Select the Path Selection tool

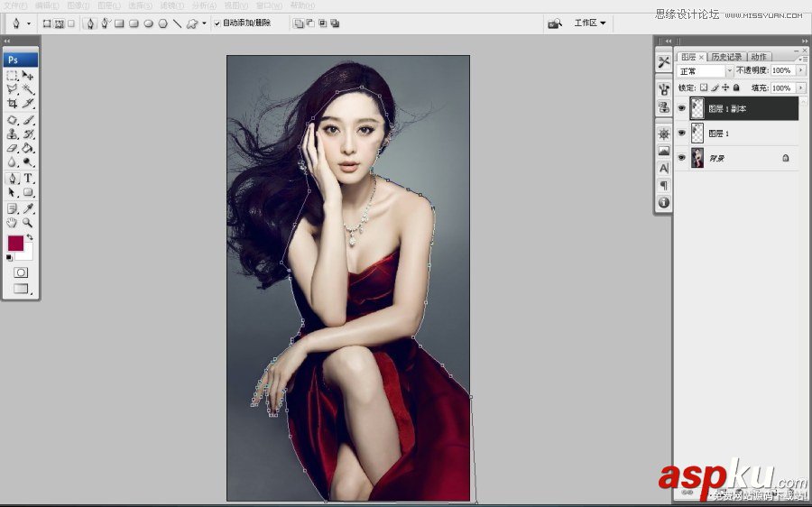[x=13, y=192]
